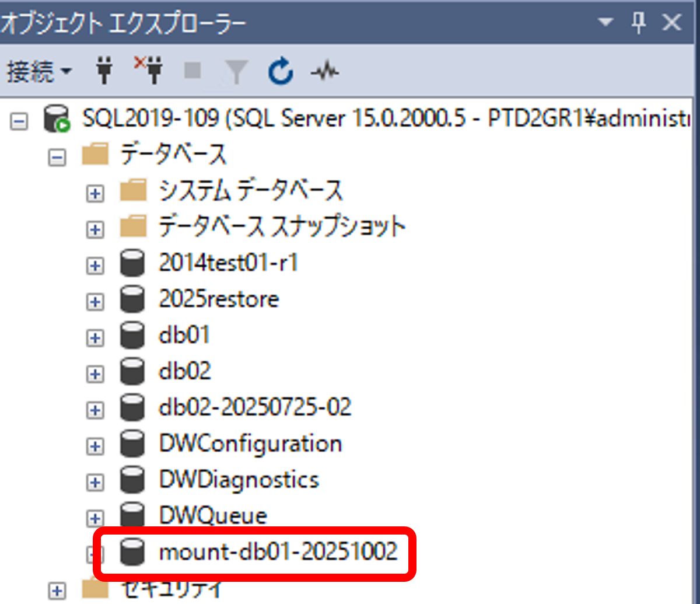Screen dimensions: 700x604
Task: Select the DWConfiguration database
Action: (250, 444)
